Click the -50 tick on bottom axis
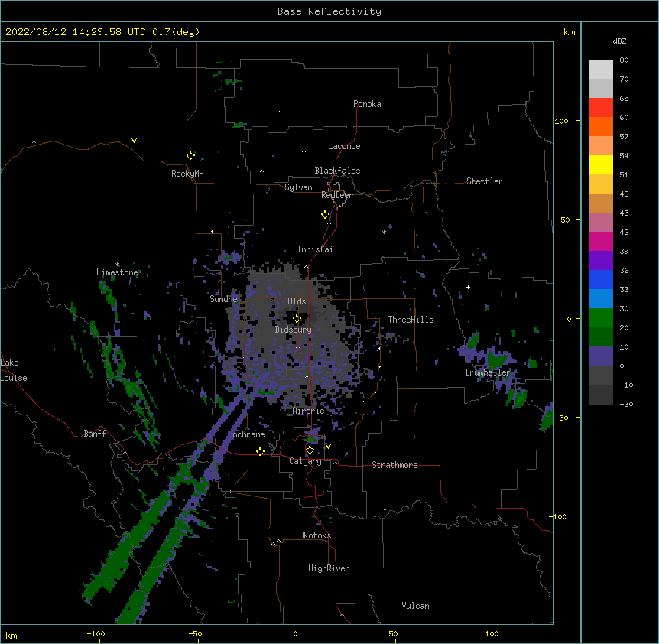Viewport: 659px width, 644px height. click(x=195, y=633)
